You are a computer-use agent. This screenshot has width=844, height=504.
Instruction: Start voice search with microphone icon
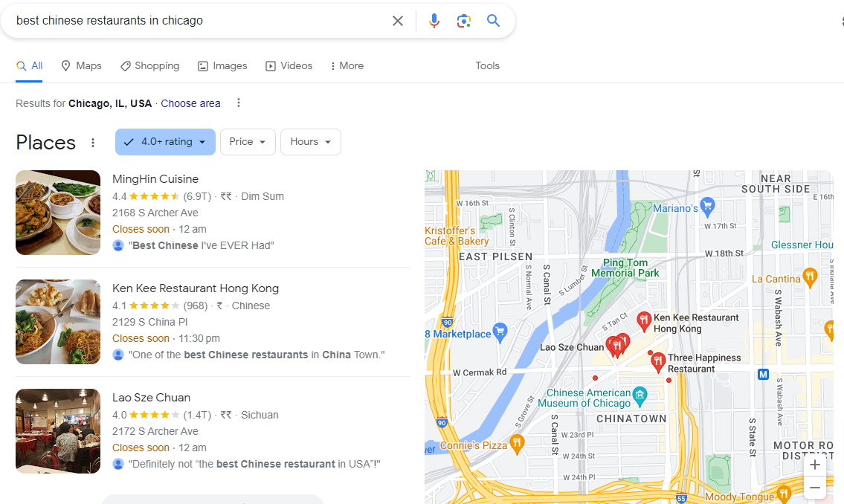click(x=434, y=21)
